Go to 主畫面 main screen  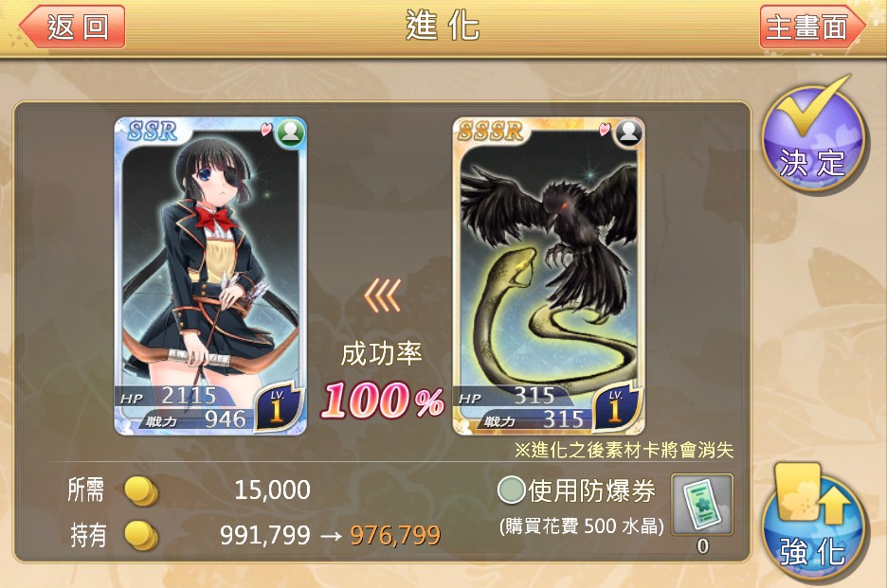coord(812,27)
